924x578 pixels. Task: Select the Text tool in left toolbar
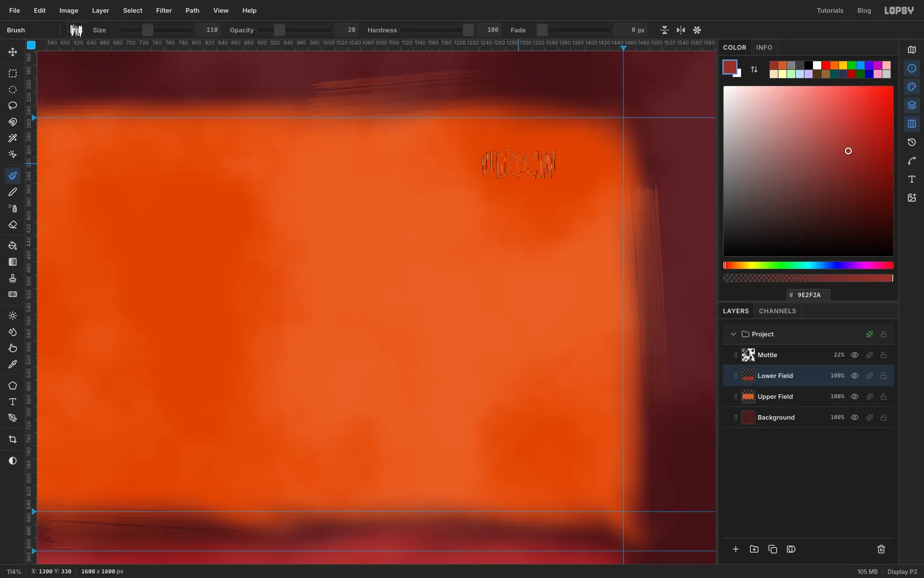(12, 402)
